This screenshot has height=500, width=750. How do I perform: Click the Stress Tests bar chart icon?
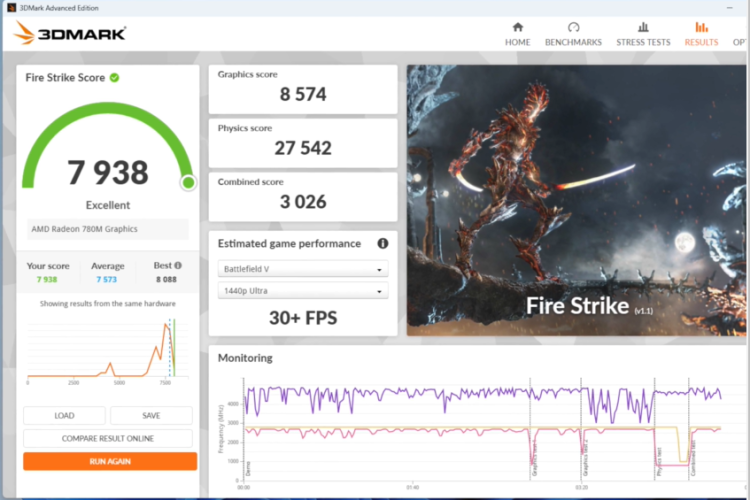643,27
